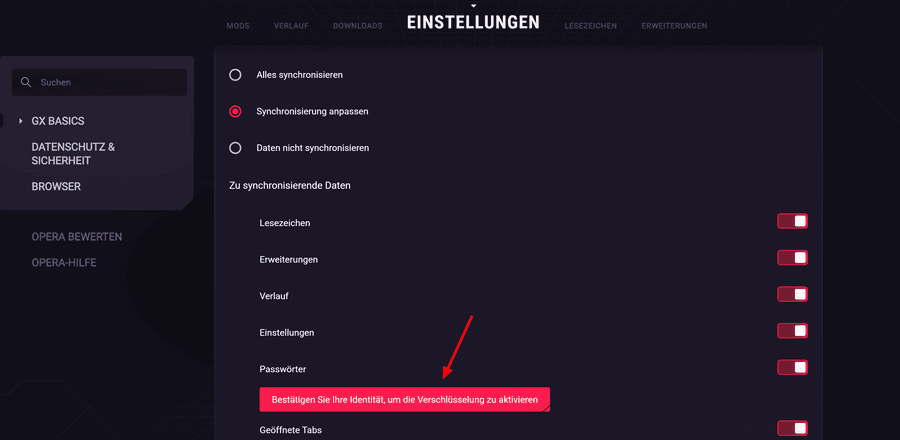The width and height of the screenshot is (900, 440).
Task: Toggle Geöffnete Tabs sync switch
Action: pos(792,428)
